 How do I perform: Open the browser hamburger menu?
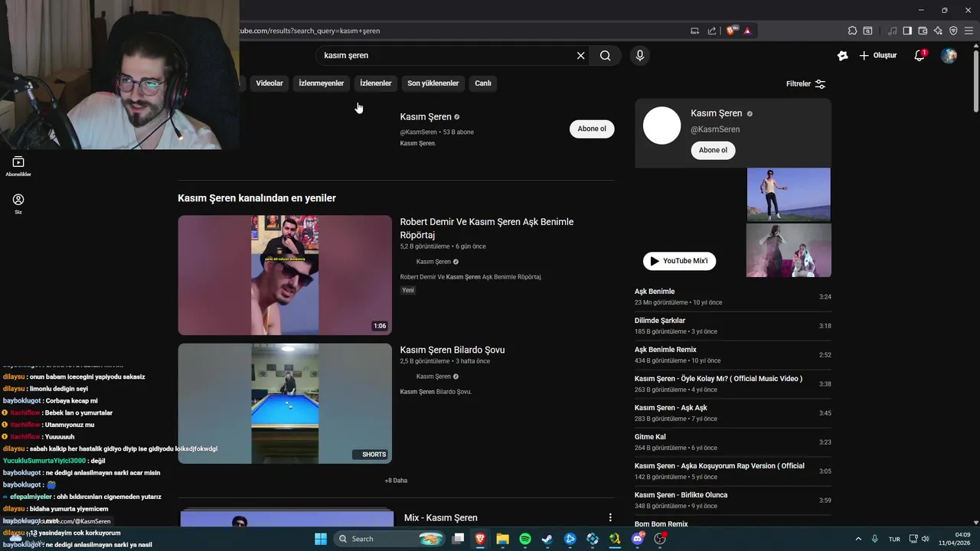pyautogui.click(x=969, y=31)
